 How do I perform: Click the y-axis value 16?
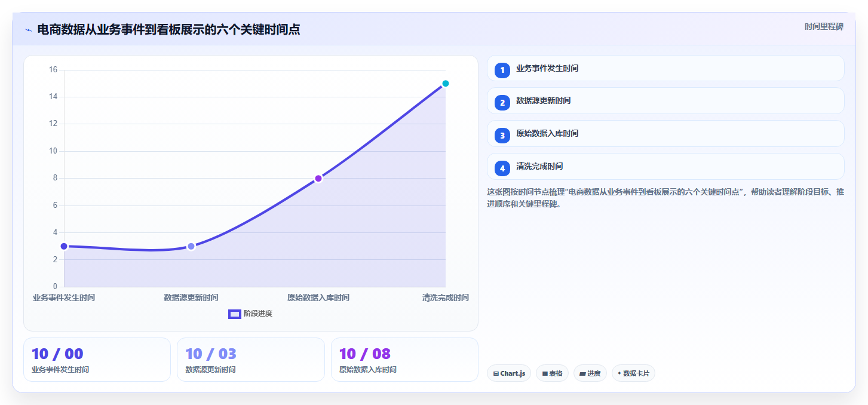[53, 70]
